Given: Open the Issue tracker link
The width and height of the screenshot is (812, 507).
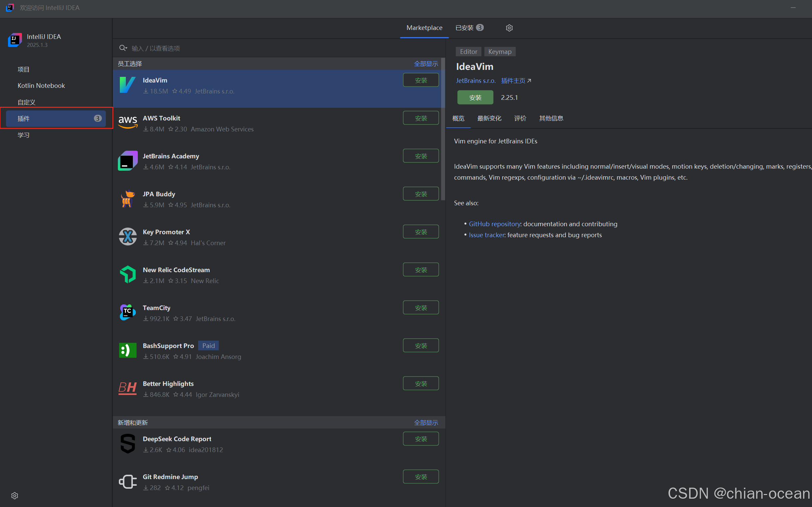Looking at the screenshot, I should pyautogui.click(x=486, y=235).
